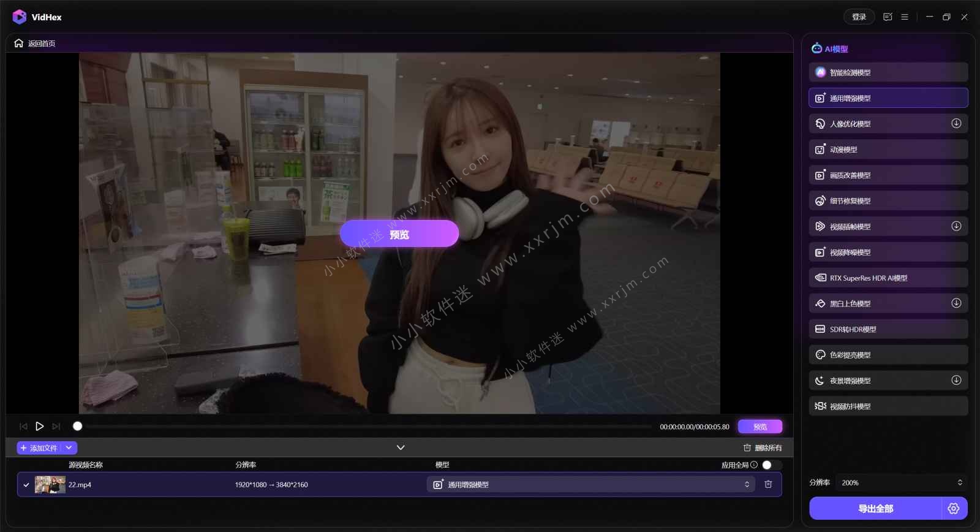Select the 视频插帧模型 frame interpolation model
Screen dimensions: 980x532
tap(888, 227)
